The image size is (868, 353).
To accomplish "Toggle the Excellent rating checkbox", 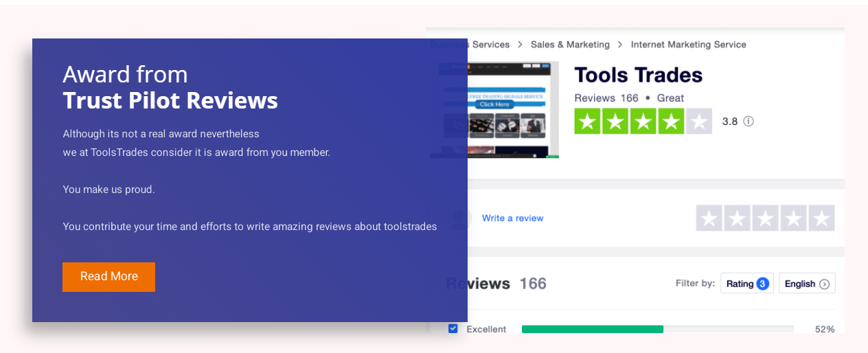I will click(x=453, y=328).
